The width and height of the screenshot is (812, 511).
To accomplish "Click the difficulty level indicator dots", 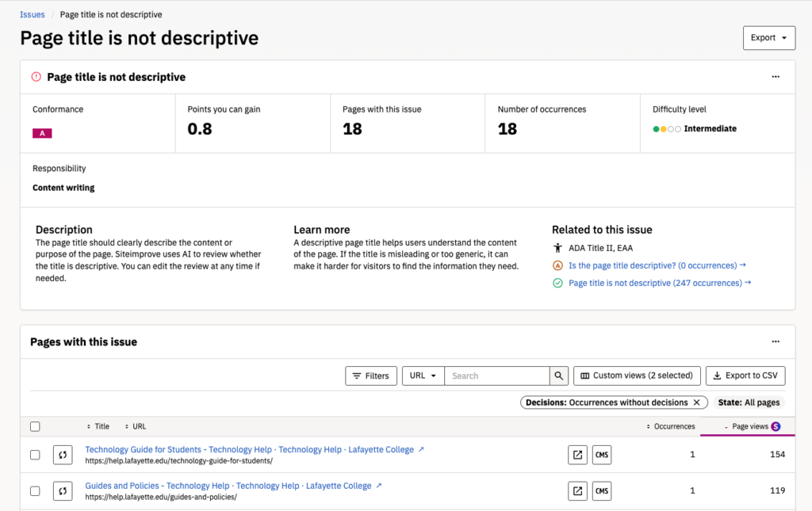I will coord(667,129).
